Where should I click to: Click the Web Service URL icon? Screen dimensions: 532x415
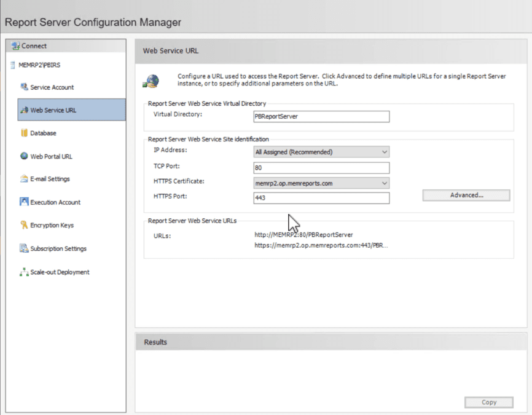(x=24, y=109)
